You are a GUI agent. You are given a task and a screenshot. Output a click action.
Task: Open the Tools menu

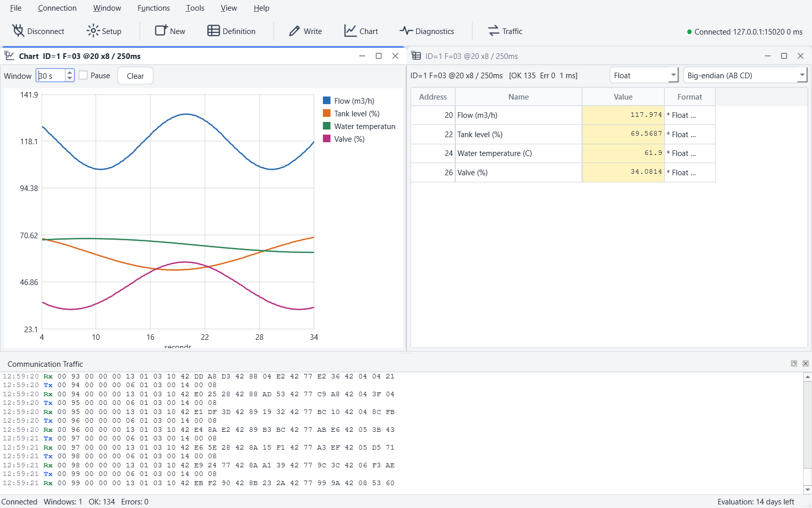coord(195,8)
